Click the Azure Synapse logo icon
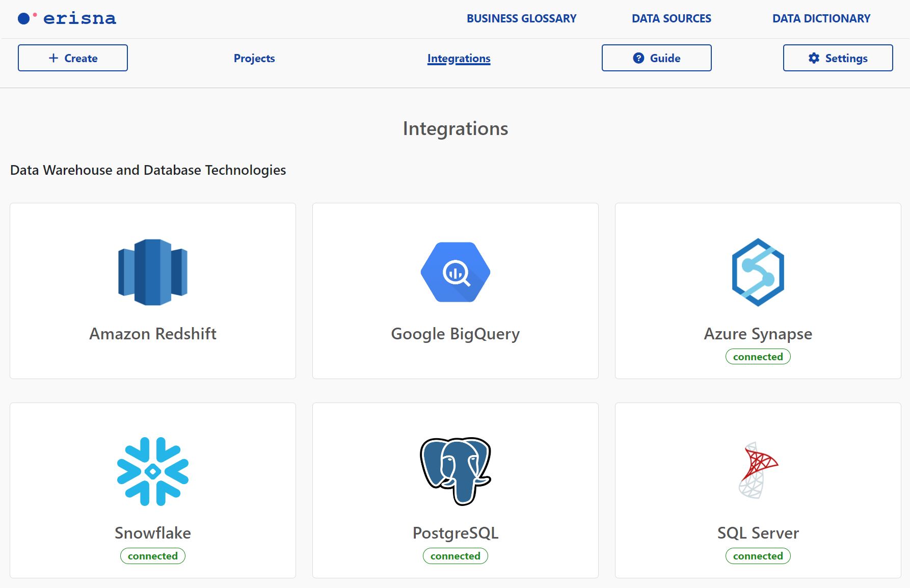910x588 pixels. (758, 272)
